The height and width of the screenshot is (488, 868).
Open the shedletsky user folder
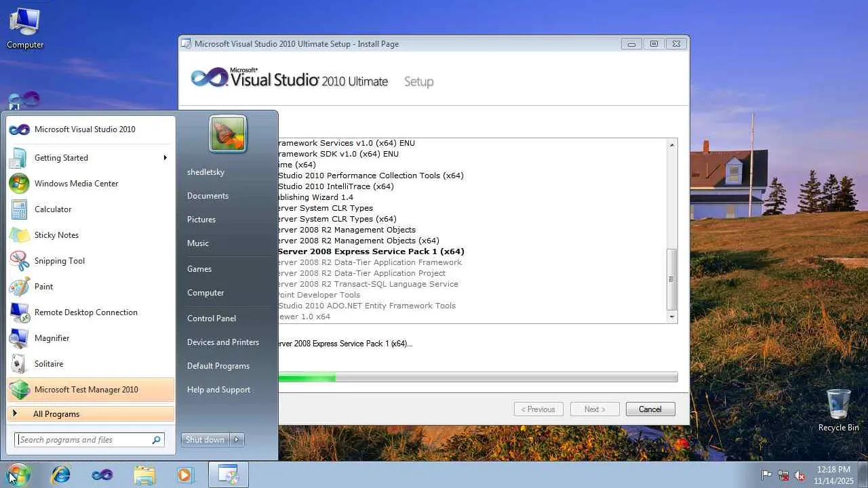205,172
